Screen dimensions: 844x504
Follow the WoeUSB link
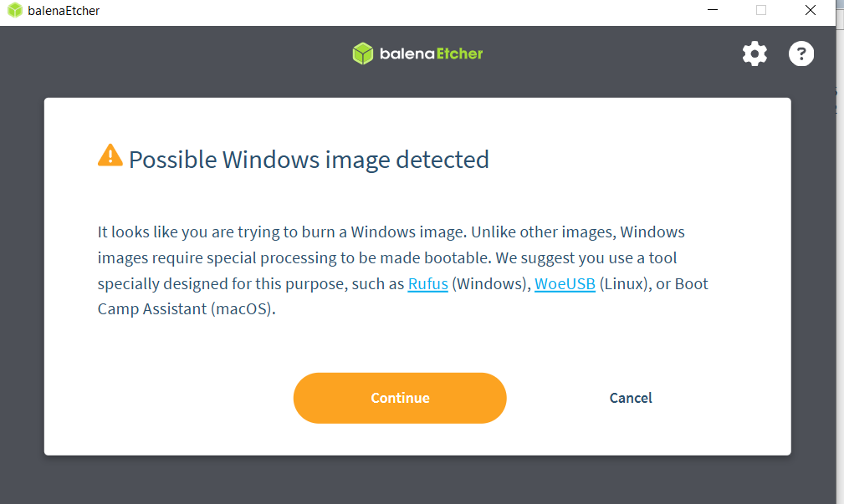point(565,284)
